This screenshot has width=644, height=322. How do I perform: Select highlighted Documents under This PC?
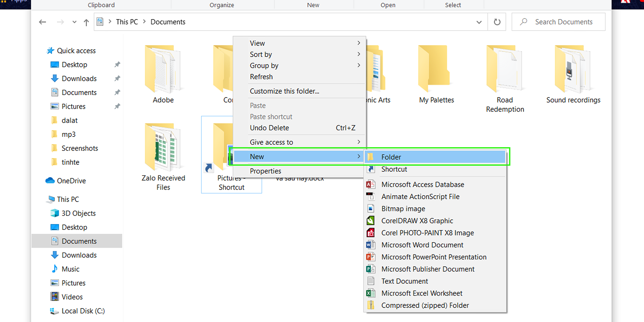point(77,241)
